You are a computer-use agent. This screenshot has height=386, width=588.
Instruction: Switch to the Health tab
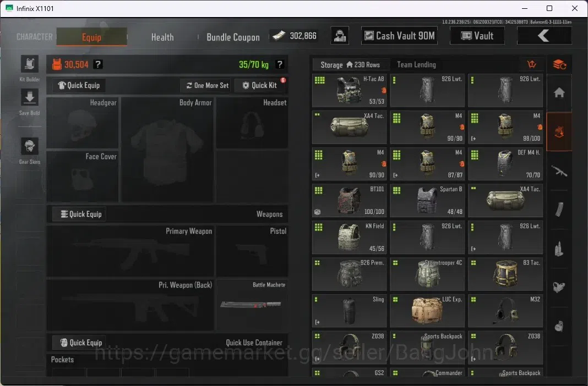(162, 37)
